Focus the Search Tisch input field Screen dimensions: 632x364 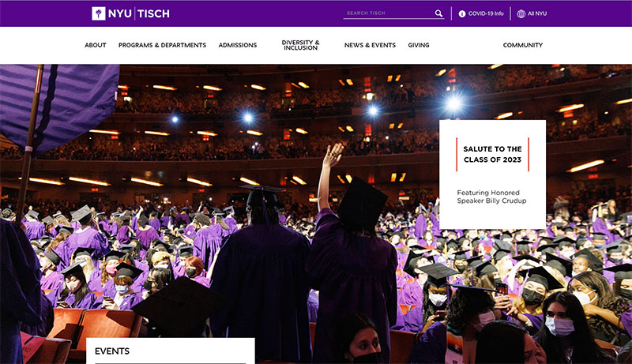[389, 13]
